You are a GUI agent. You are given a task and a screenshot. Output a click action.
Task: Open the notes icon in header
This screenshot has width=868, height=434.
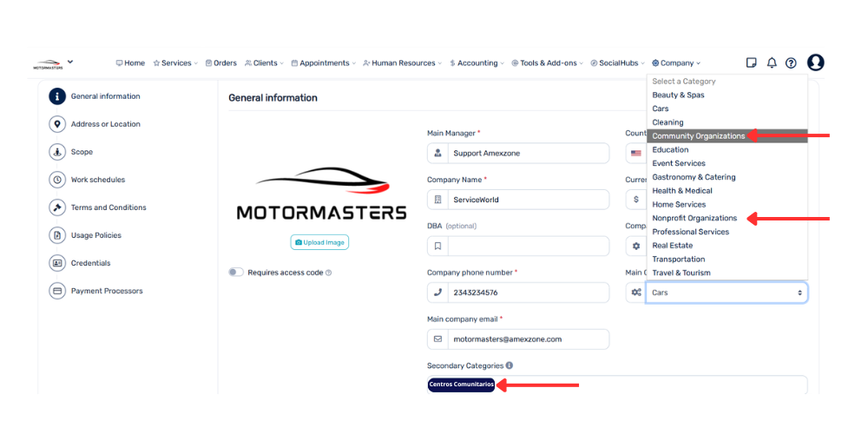coord(751,63)
